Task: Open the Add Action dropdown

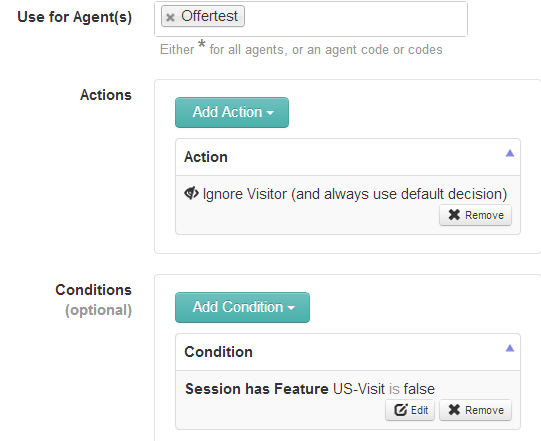Action: pyautogui.click(x=232, y=112)
